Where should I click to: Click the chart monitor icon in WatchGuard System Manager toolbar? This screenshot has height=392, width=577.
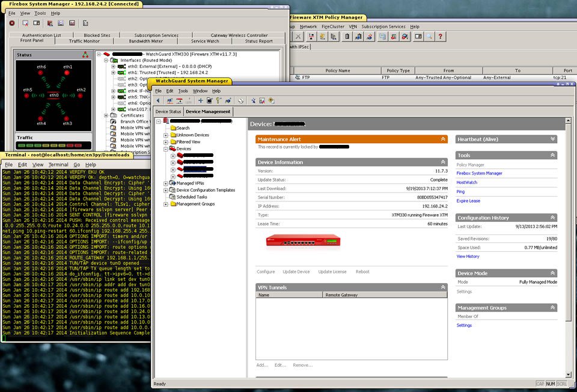tap(262, 100)
